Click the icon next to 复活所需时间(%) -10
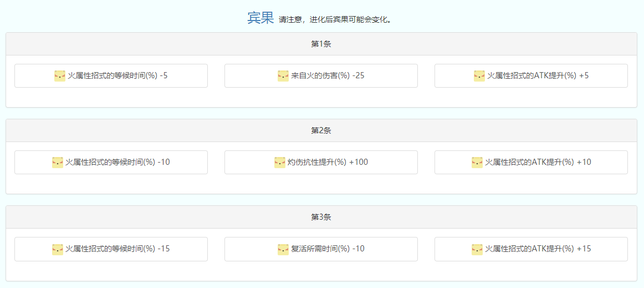 (283, 249)
